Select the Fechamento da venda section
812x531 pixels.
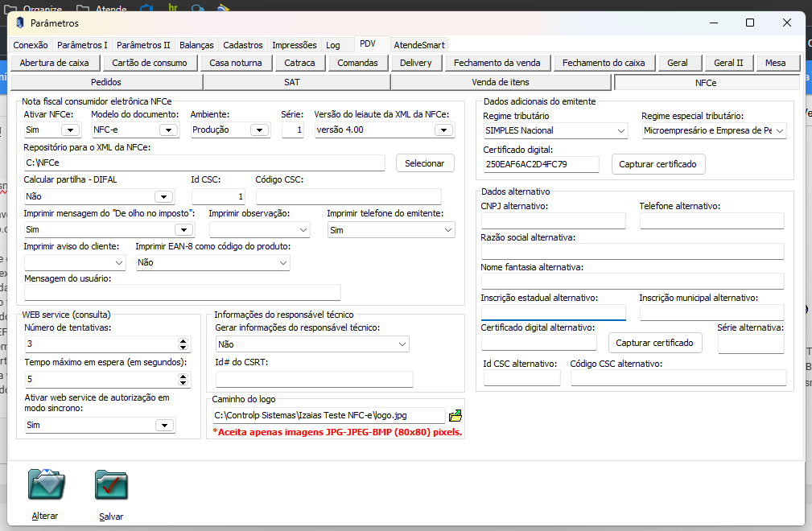497,63
